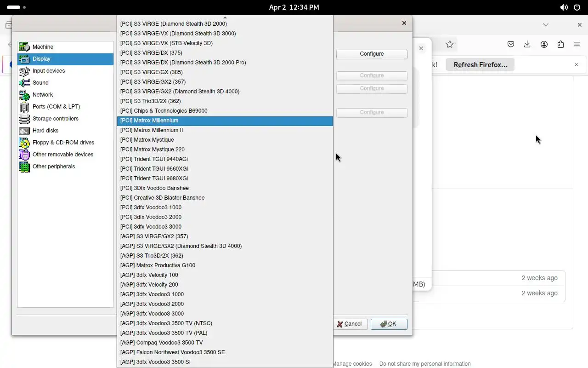
Task: Select highlighted [PCI] Matrox Millennium entry
Action: click(225, 121)
